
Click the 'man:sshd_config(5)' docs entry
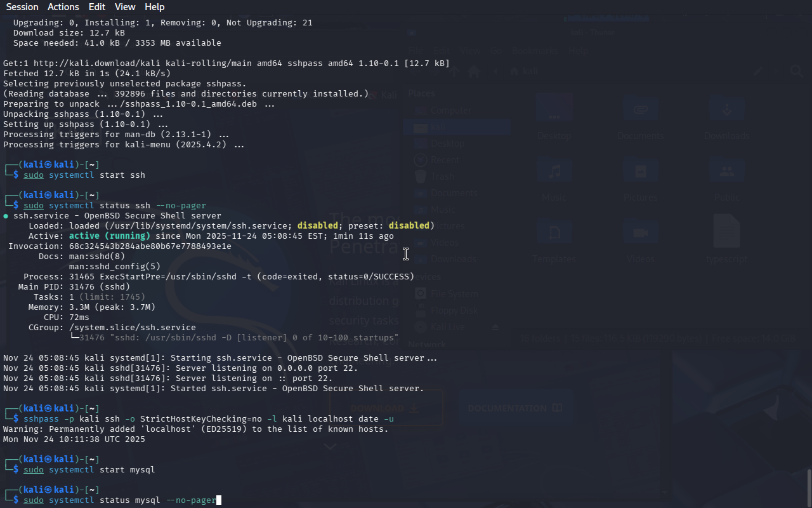[115, 267]
